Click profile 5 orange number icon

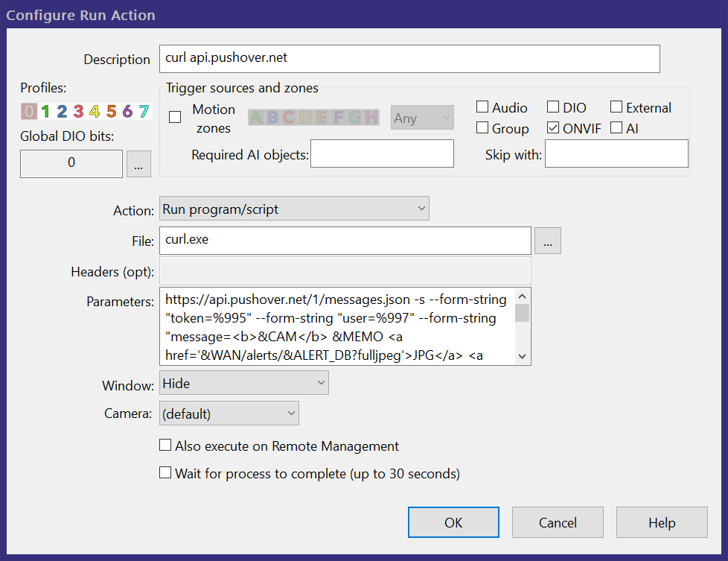111,112
